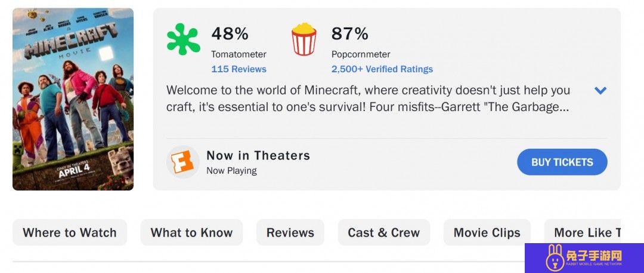Click the red popcorn bucket icon
The image size is (644, 273).
click(x=304, y=39)
